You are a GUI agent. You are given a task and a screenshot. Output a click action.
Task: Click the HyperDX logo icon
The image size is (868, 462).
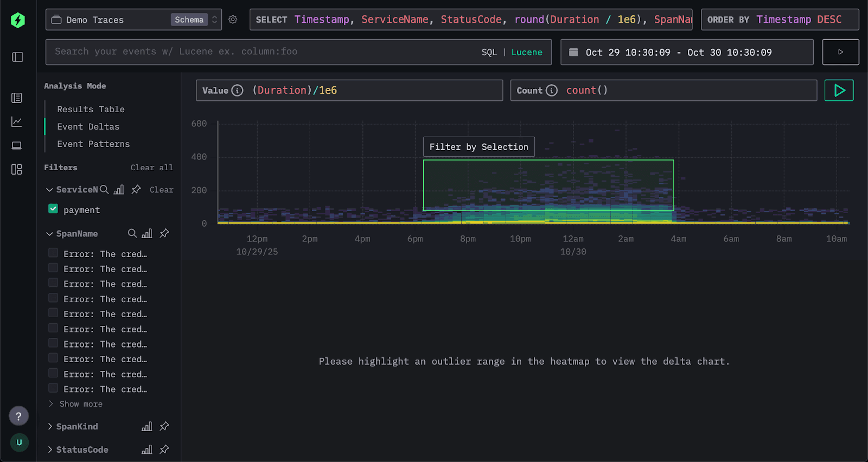coord(18,20)
